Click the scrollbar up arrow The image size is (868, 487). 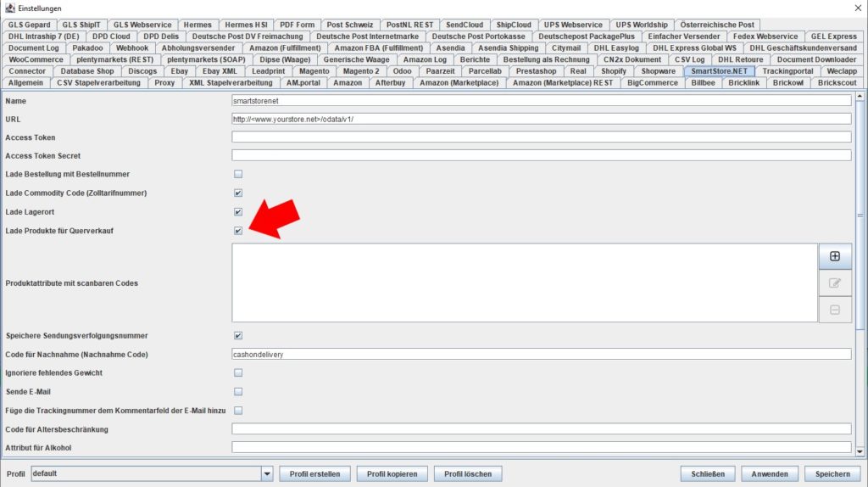860,97
